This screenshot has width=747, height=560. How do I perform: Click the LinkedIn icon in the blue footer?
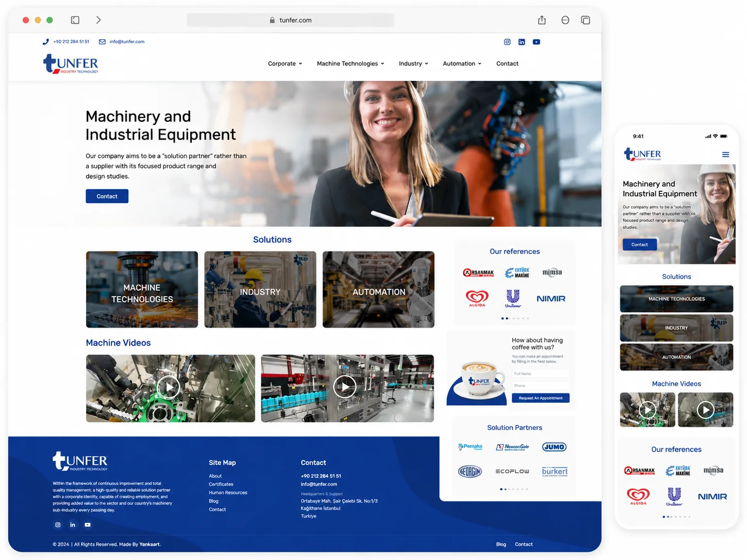[73, 525]
